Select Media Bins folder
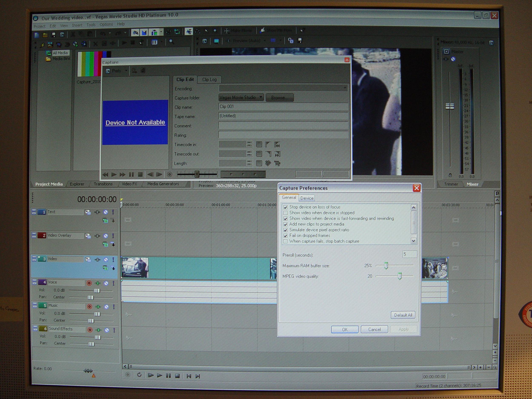Viewport: 532px width, 399px height. pyautogui.click(x=61, y=59)
